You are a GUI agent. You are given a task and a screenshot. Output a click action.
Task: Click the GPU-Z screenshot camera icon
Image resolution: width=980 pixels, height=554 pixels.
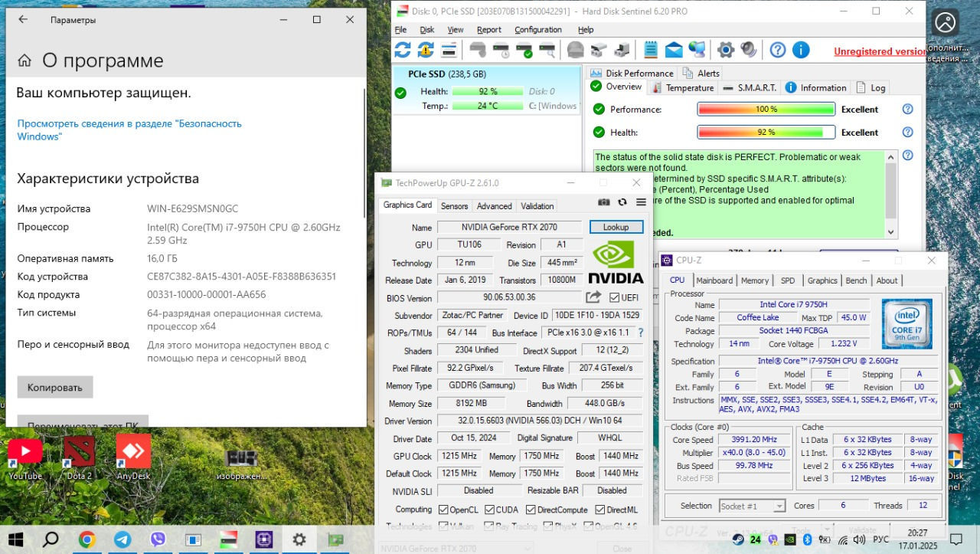point(604,202)
